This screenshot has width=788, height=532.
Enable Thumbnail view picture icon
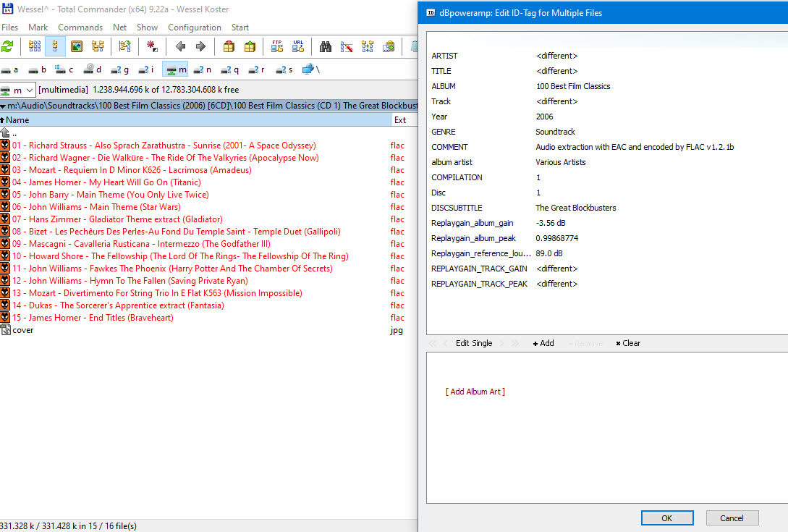[77, 47]
